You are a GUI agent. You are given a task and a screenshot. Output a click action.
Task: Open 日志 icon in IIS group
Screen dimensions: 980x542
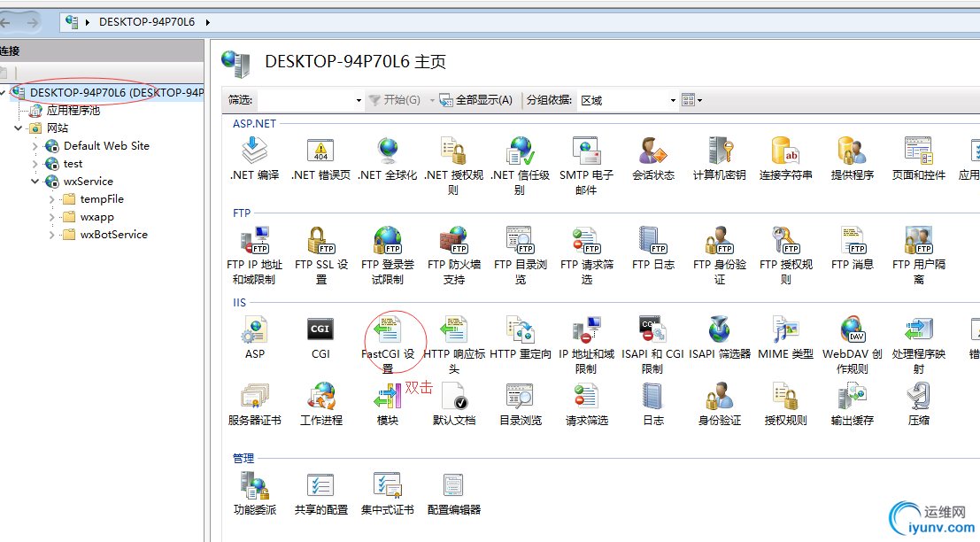653,397
